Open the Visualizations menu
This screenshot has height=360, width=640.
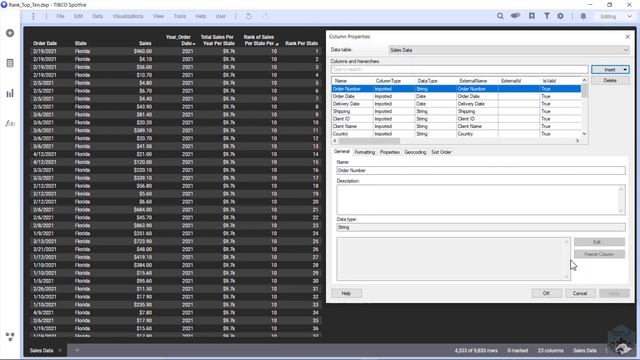(x=128, y=16)
